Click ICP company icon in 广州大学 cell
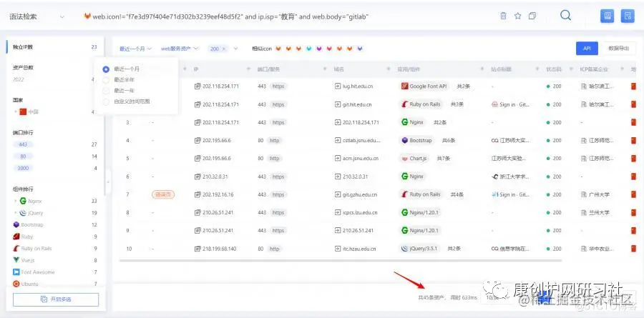Image resolution: width=644 pixels, height=318 pixels. point(584,194)
